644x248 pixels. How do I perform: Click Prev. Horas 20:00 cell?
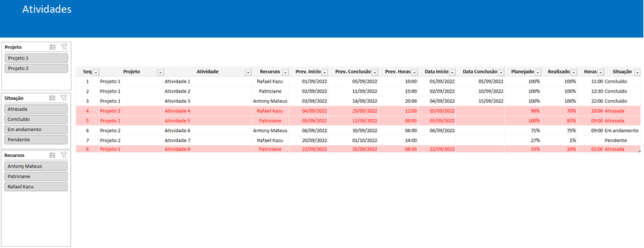[398, 101]
